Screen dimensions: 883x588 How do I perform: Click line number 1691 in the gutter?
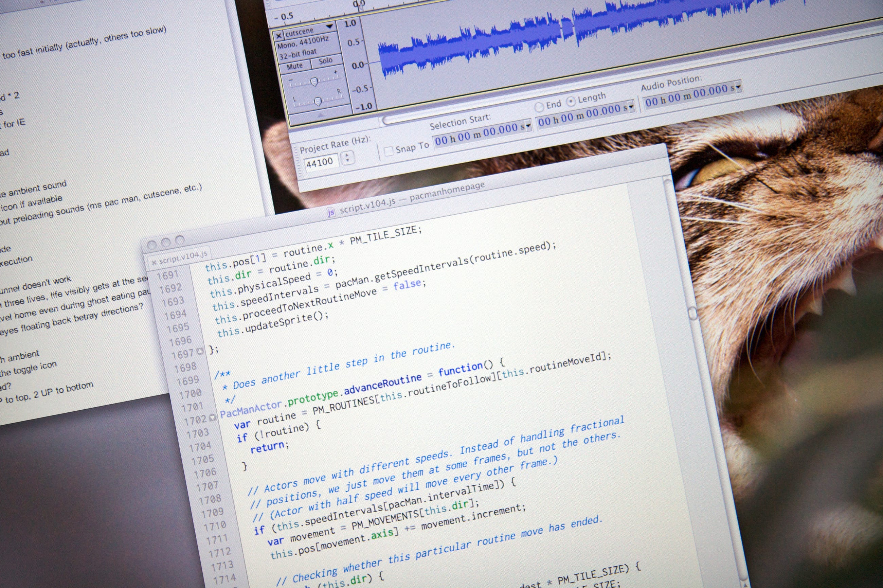pos(168,275)
